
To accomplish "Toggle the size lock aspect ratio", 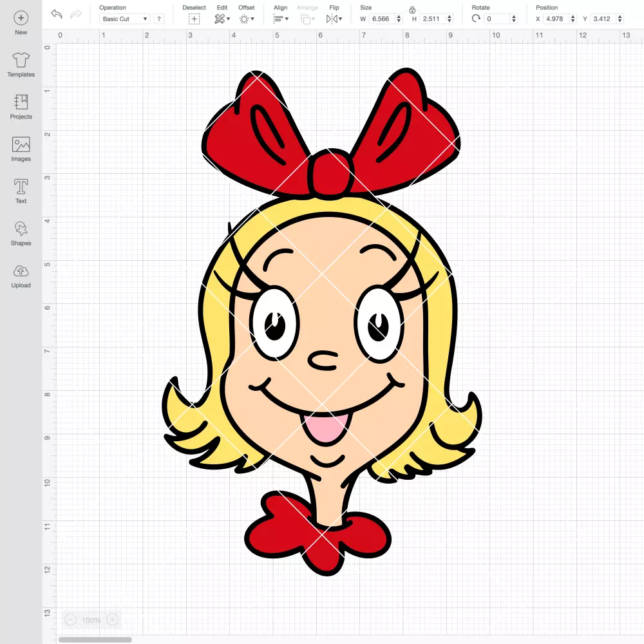I will [412, 10].
